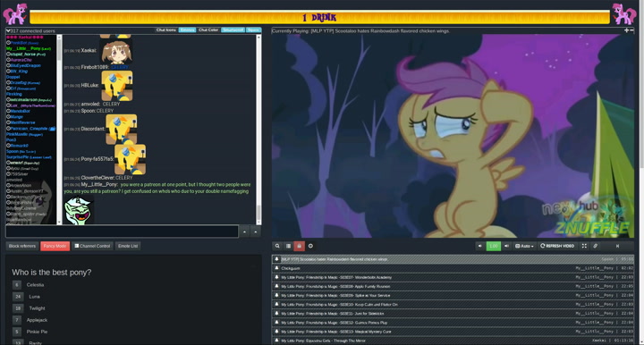This screenshot has width=644, height=345.
Task: Vote for Celestia in the poll
Action: coord(17,285)
